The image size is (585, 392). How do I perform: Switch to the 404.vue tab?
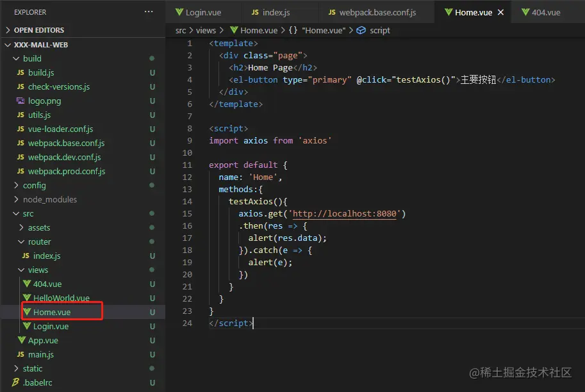click(546, 12)
